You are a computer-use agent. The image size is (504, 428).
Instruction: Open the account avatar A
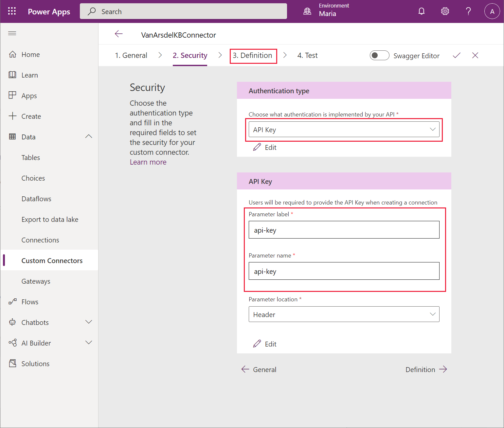492,11
